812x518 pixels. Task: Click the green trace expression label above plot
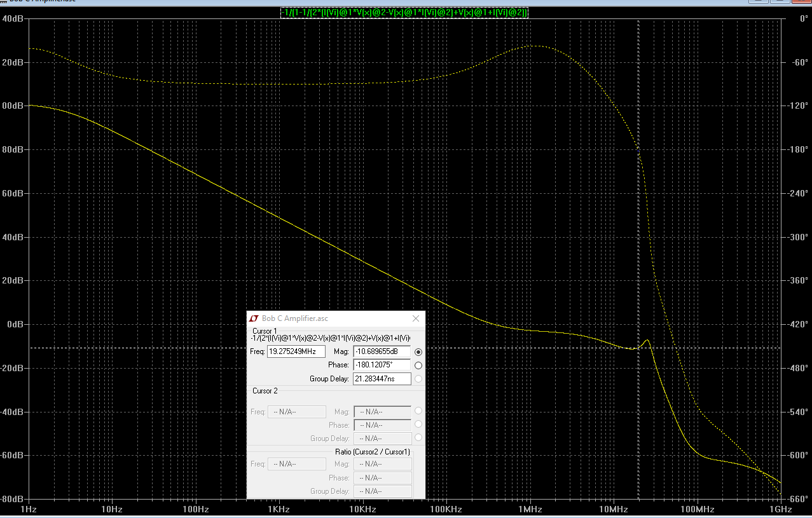coord(405,12)
